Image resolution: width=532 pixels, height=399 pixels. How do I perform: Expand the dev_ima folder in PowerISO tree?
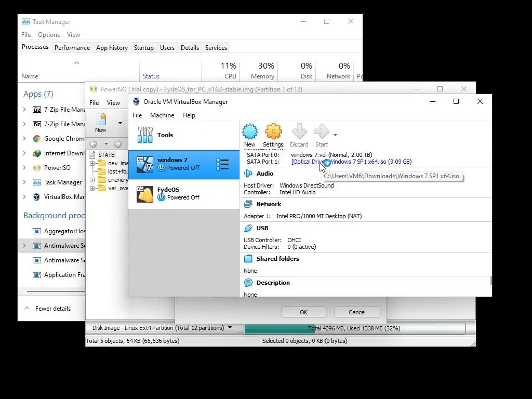click(92, 163)
